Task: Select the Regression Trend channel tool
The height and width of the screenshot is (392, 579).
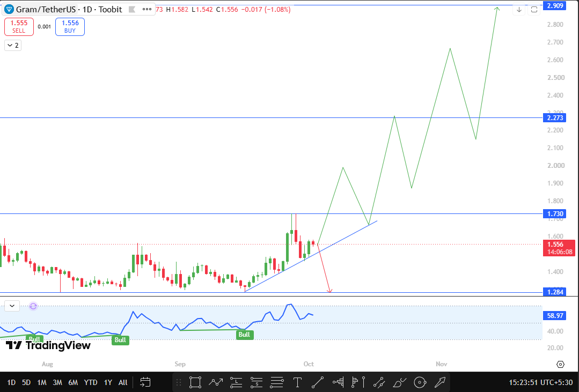Action: pyautogui.click(x=379, y=382)
